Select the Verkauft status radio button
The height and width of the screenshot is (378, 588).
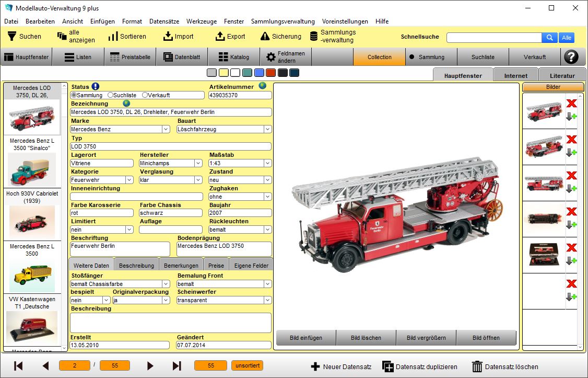tap(145, 95)
